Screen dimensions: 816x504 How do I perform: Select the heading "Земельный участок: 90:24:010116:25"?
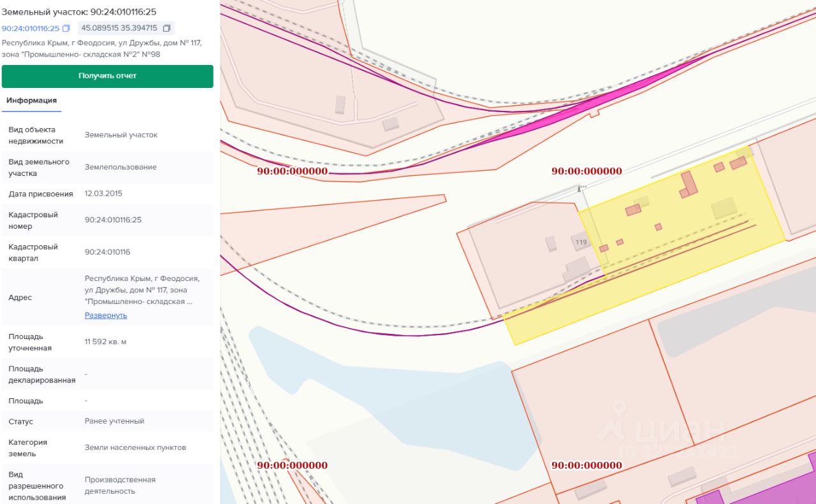[79, 11]
